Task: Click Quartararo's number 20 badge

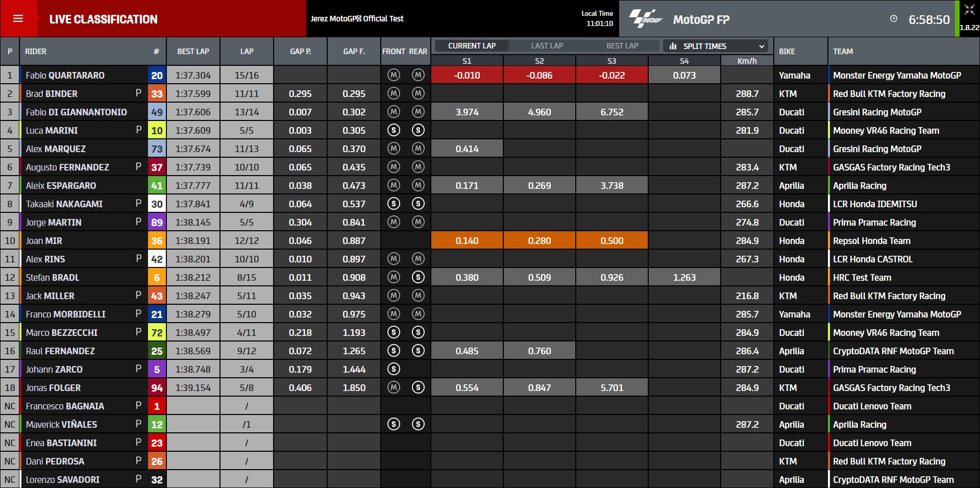Action: click(157, 76)
